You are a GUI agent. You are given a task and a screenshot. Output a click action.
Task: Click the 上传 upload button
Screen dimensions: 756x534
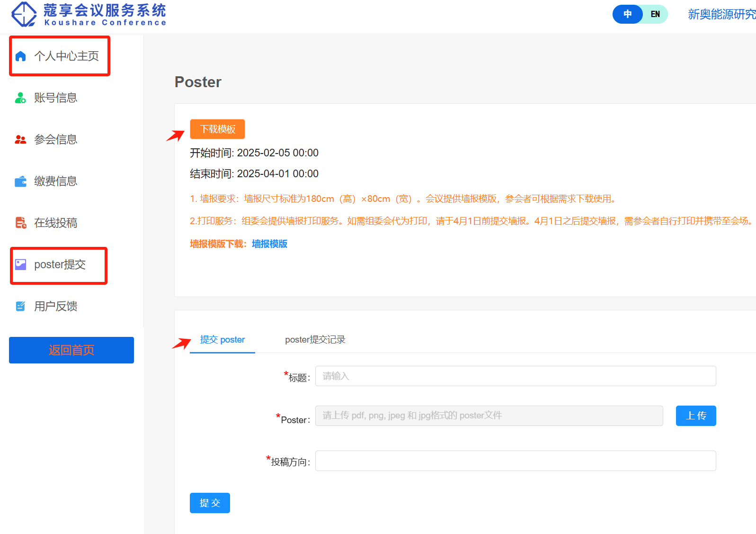click(695, 416)
